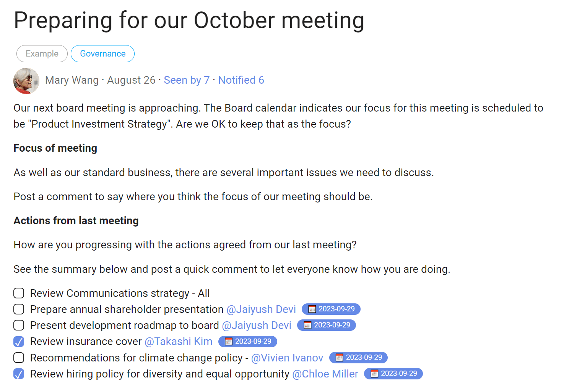Click calendar icon next to Chloe Miller's date
The image size is (564, 392).
(374, 374)
